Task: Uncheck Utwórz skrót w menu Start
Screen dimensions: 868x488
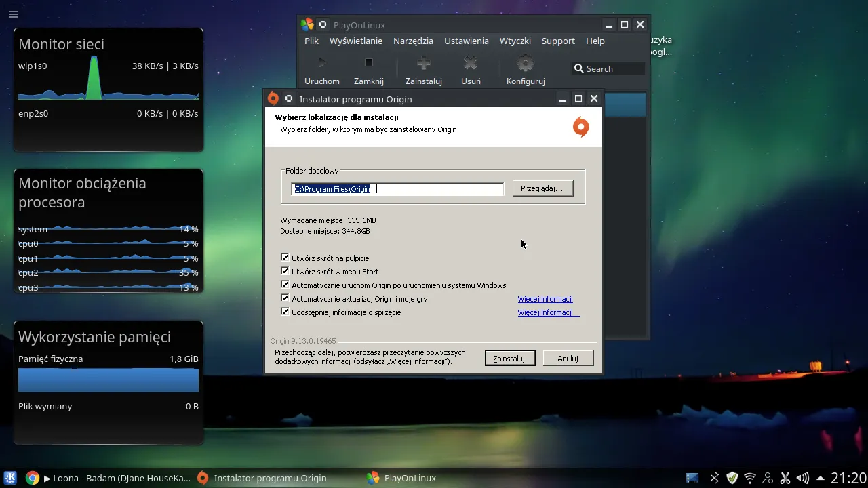Action: tap(285, 271)
